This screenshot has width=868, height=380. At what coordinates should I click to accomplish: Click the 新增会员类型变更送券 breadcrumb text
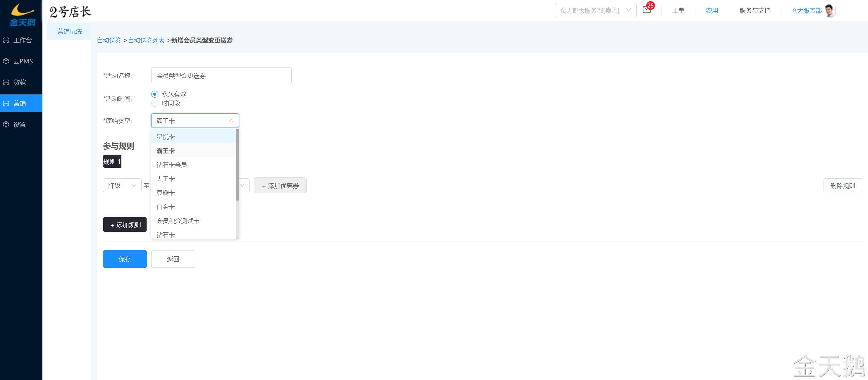[202, 40]
